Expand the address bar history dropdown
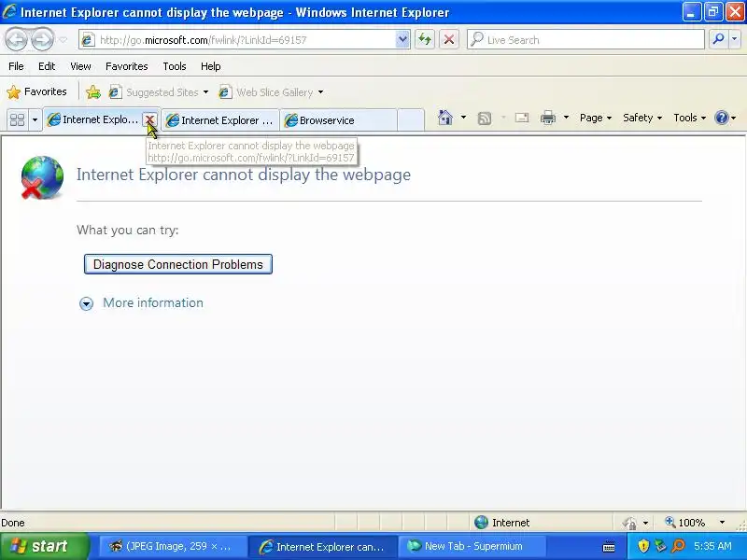This screenshot has width=747, height=560. [402, 40]
